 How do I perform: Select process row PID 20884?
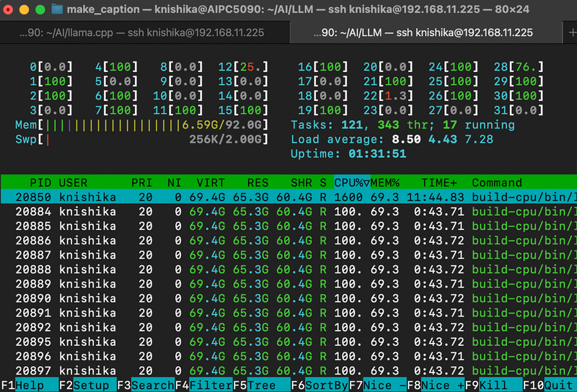coord(288,211)
